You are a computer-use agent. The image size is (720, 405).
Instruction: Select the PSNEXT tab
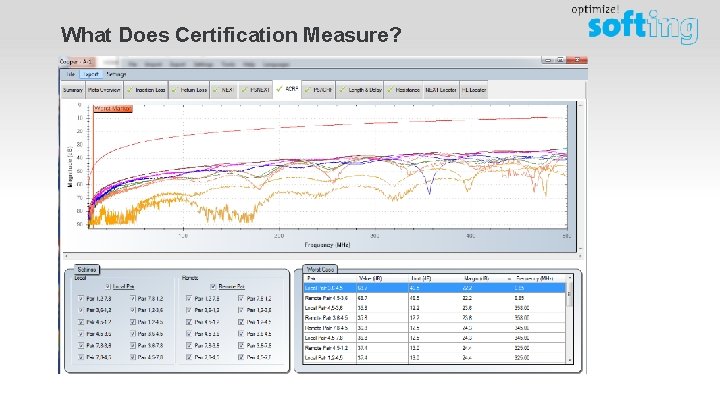pyautogui.click(x=255, y=90)
